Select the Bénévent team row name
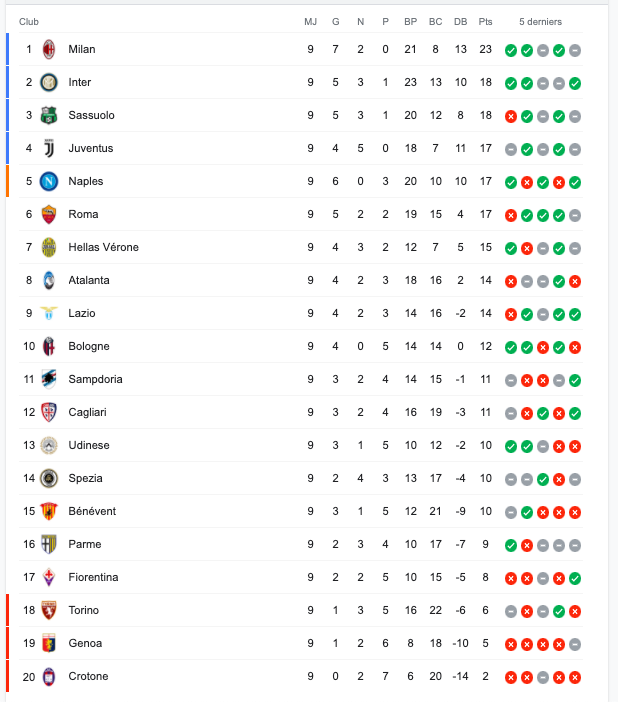 (x=92, y=511)
